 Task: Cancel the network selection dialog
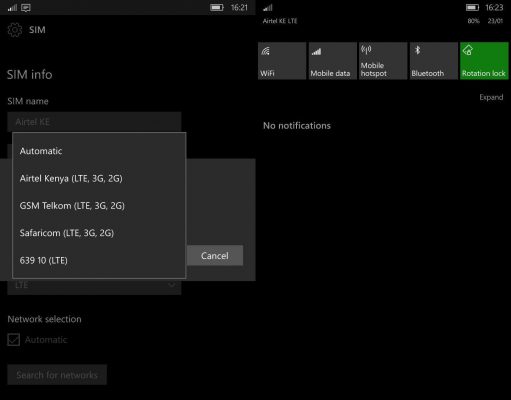tap(215, 256)
